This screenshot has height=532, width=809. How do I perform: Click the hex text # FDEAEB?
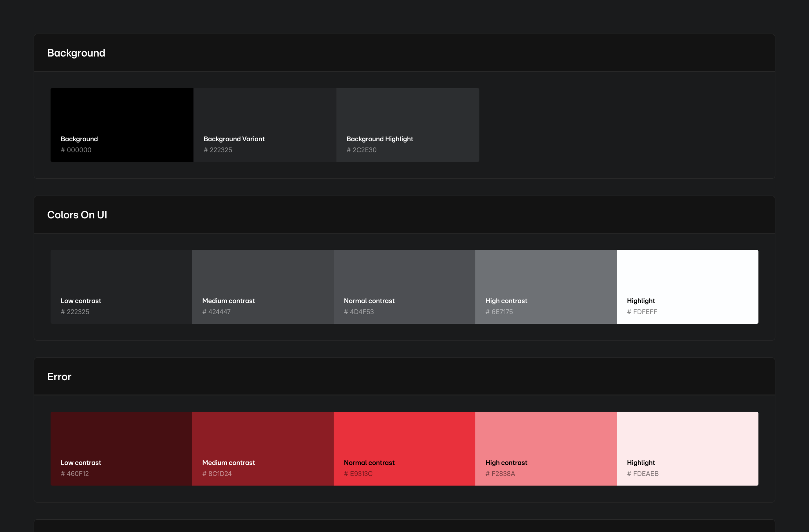coord(643,474)
